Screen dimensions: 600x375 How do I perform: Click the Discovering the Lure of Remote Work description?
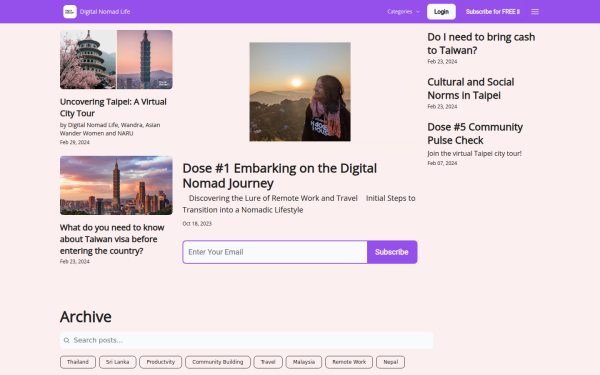tap(299, 204)
